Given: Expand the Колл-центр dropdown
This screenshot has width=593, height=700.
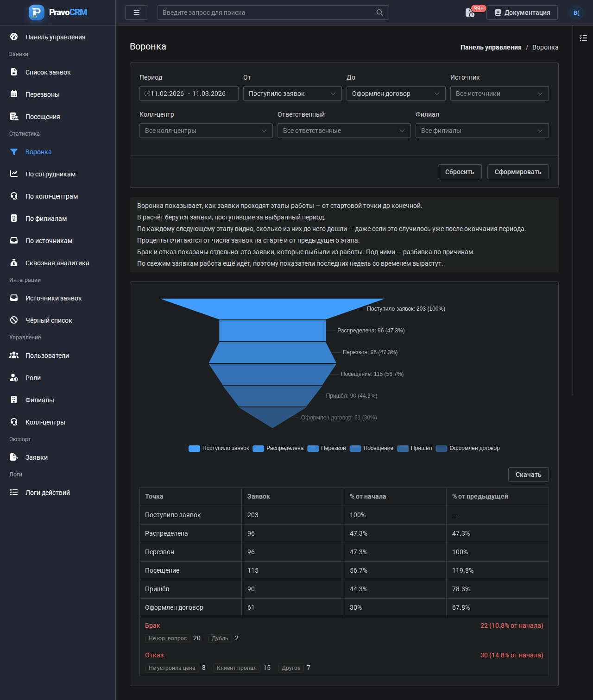Looking at the screenshot, I should point(206,131).
